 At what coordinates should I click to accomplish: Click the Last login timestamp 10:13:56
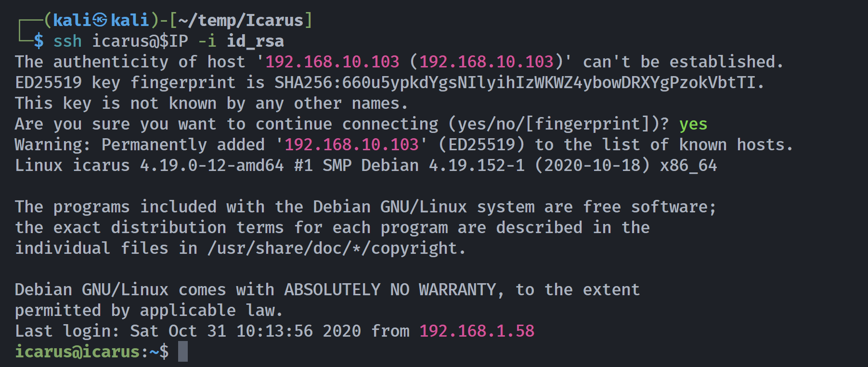click(274, 331)
